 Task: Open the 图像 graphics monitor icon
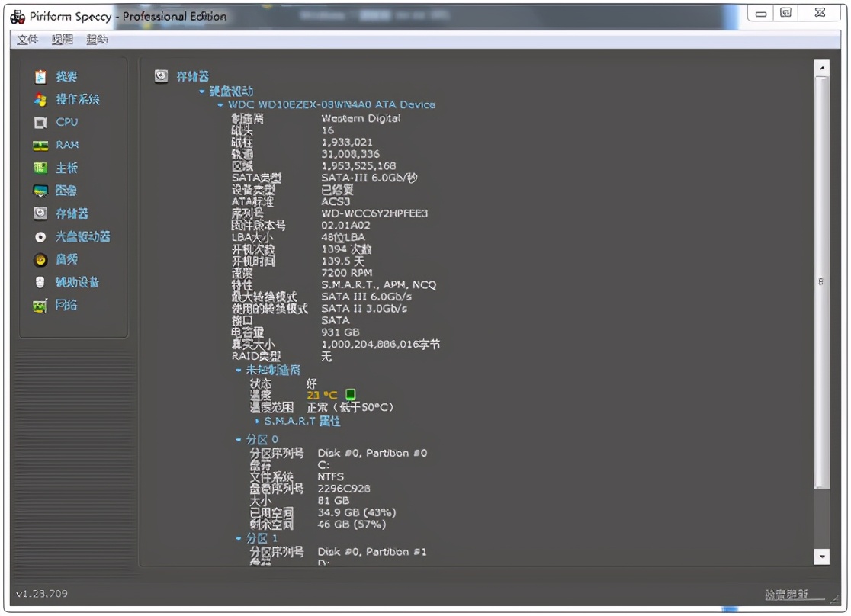40,191
